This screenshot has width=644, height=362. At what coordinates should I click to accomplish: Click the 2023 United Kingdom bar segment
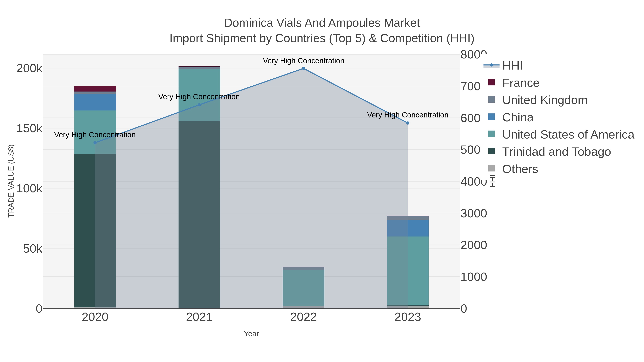tap(408, 218)
